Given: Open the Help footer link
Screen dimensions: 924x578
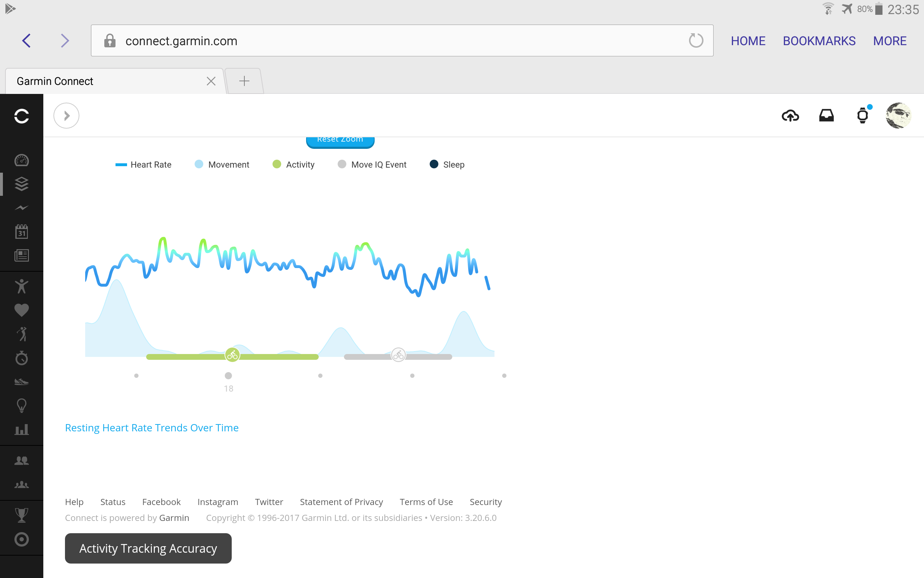Looking at the screenshot, I should (x=74, y=502).
